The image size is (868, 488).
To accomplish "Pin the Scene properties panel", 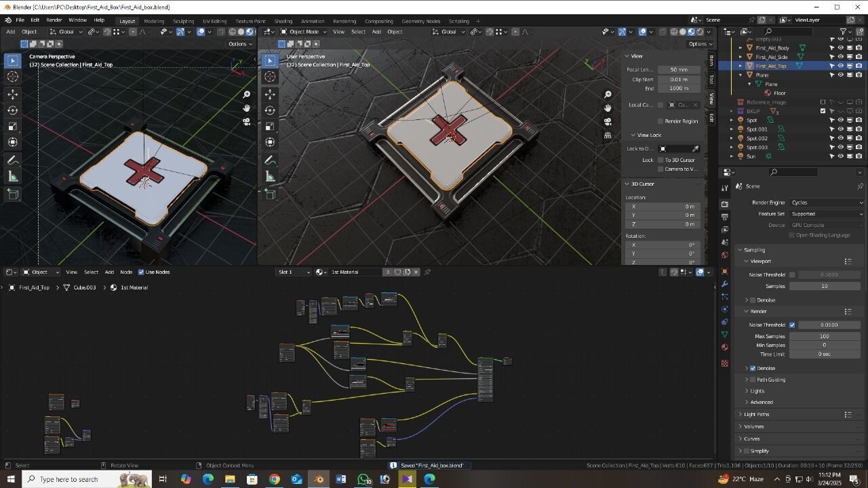I will pyautogui.click(x=860, y=186).
